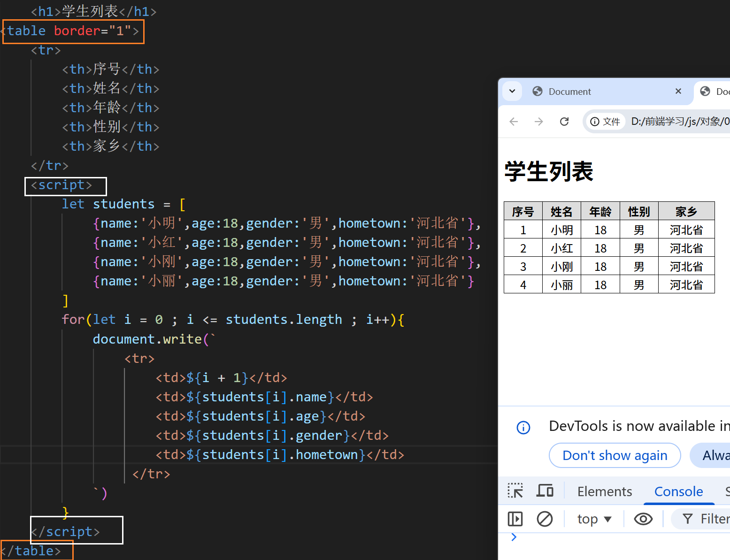Image resolution: width=730 pixels, height=560 pixels.
Task: Place cursor on let students declaration
Action: (x=124, y=204)
